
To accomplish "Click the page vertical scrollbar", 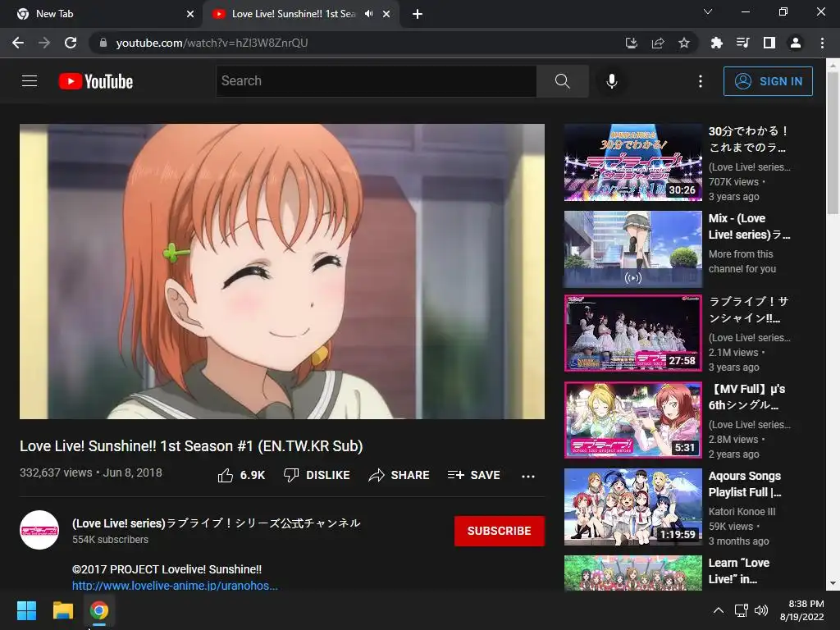I will tap(833, 143).
